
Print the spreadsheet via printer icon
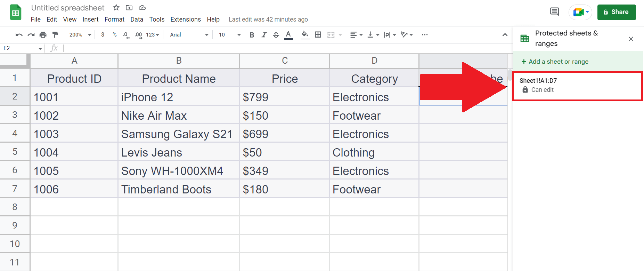[43, 35]
